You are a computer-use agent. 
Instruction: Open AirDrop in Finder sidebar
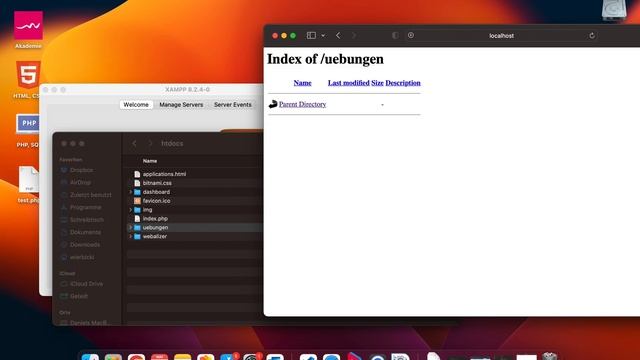(x=80, y=182)
